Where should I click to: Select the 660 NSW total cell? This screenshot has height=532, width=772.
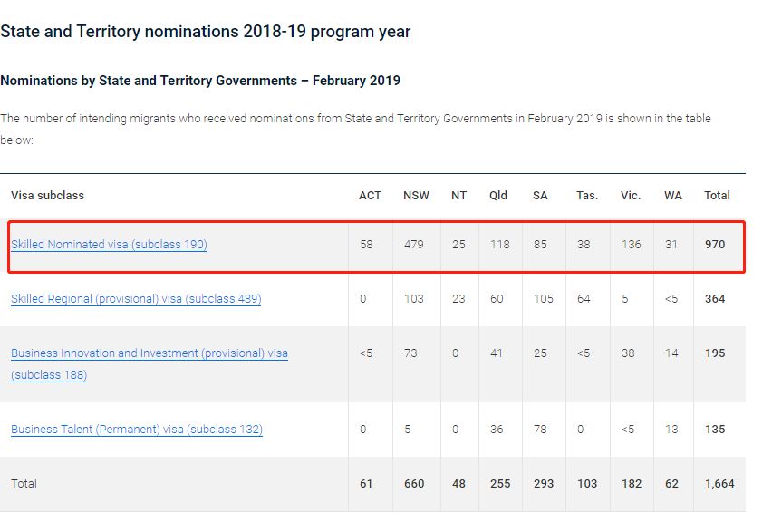click(414, 484)
